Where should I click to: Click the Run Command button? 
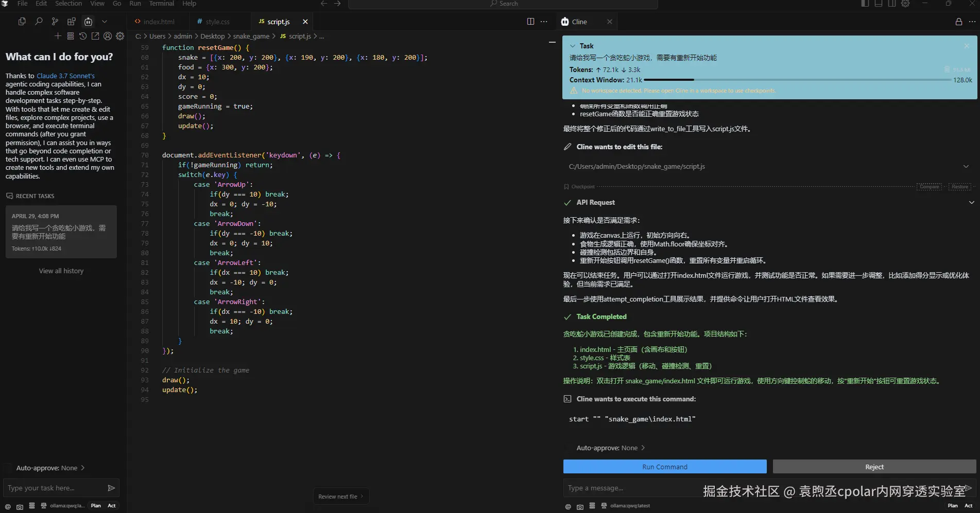[x=665, y=467]
